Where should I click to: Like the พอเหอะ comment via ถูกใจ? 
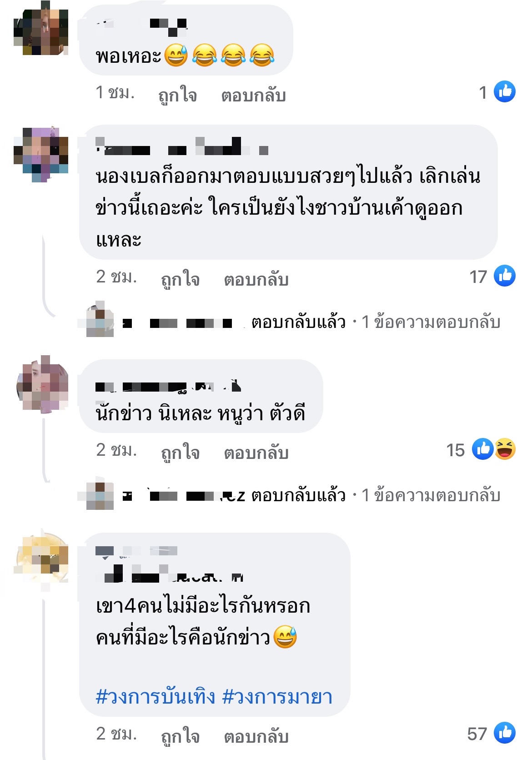pyautogui.click(x=177, y=95)
